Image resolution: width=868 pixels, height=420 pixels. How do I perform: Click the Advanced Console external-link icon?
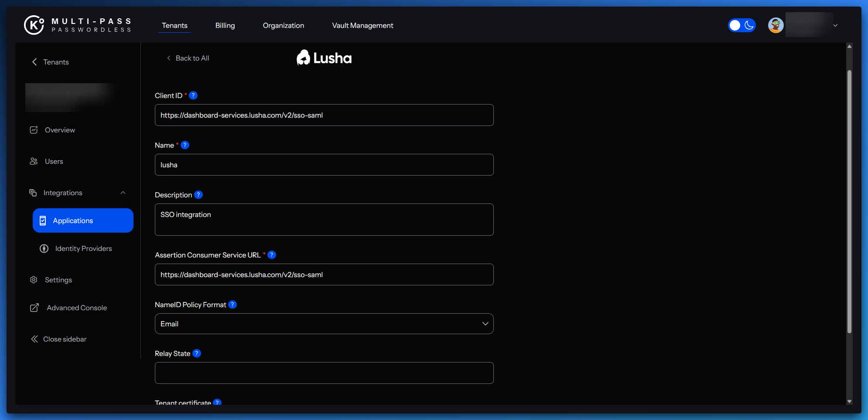click(34, 308)
